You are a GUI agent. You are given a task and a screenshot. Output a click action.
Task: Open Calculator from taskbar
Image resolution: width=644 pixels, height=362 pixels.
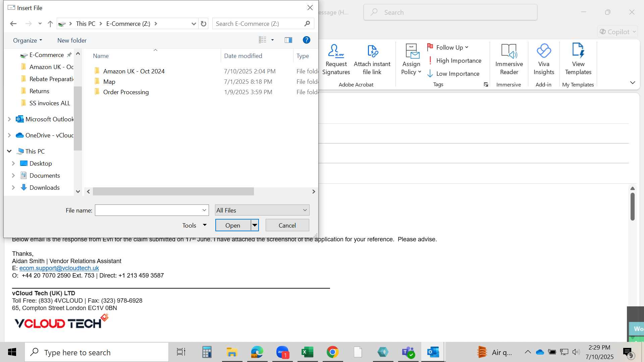(x=207, y=352)
